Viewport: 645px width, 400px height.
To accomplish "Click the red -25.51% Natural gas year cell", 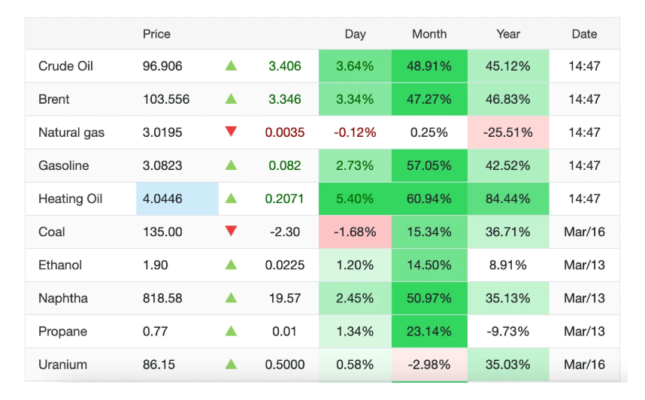I will 508,133.
